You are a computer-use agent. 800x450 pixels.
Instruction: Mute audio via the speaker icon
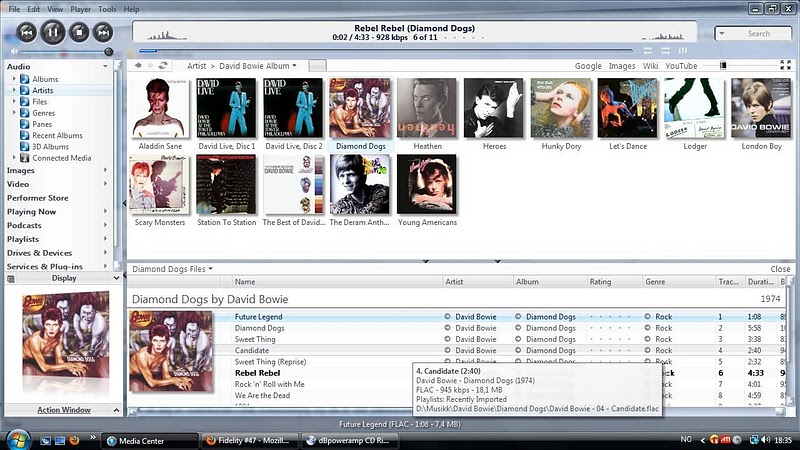[14, 52]
